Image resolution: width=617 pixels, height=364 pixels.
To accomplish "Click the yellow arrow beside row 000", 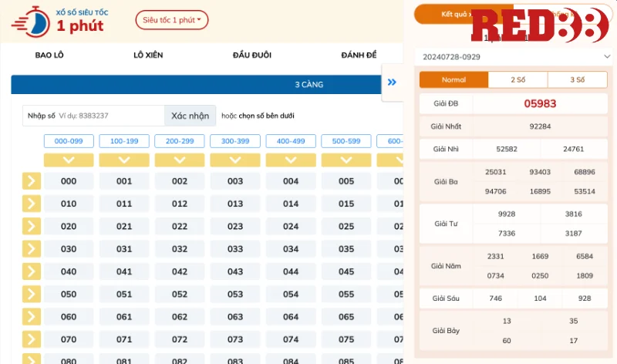I will pos(32,181).
